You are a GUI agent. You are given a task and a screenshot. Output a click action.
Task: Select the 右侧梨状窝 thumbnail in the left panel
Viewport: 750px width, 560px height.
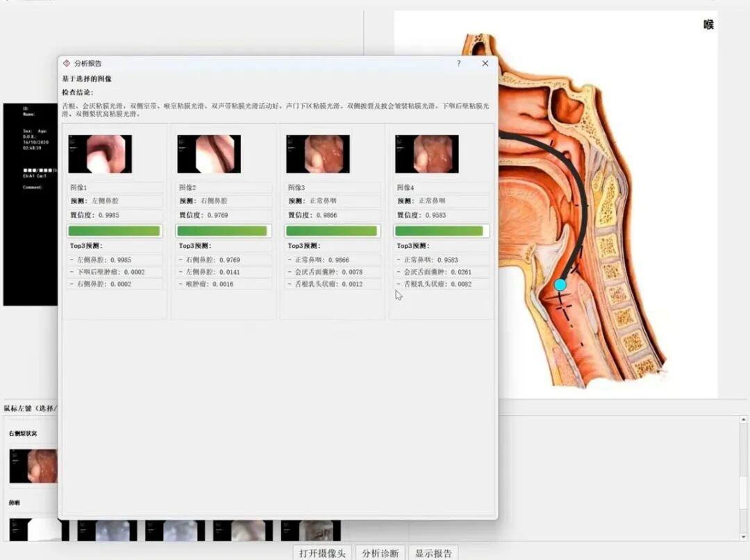[x=33, y=466]
